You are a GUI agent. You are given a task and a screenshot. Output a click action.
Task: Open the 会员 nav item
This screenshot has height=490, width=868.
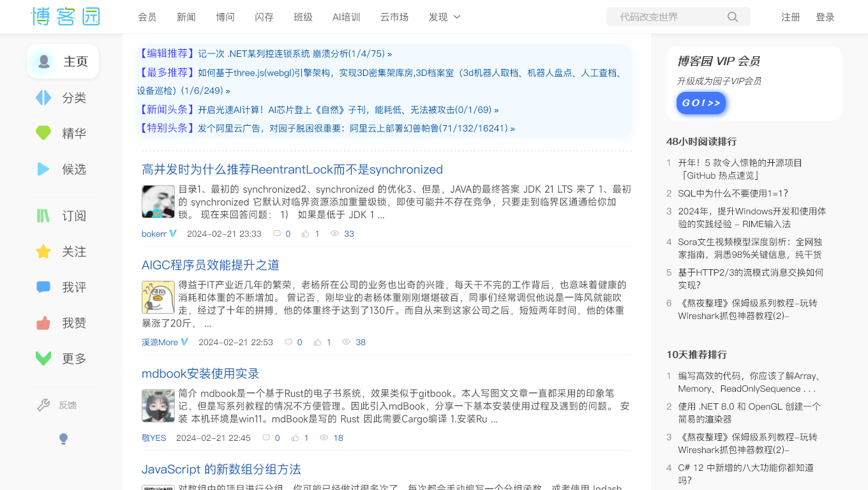147,17
